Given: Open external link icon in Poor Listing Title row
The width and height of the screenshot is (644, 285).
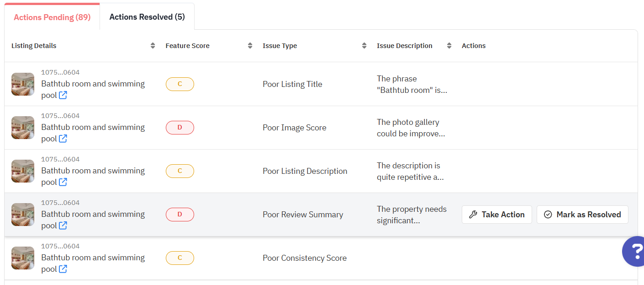Looking at the screenshot, I should click(x=63, y=95).
